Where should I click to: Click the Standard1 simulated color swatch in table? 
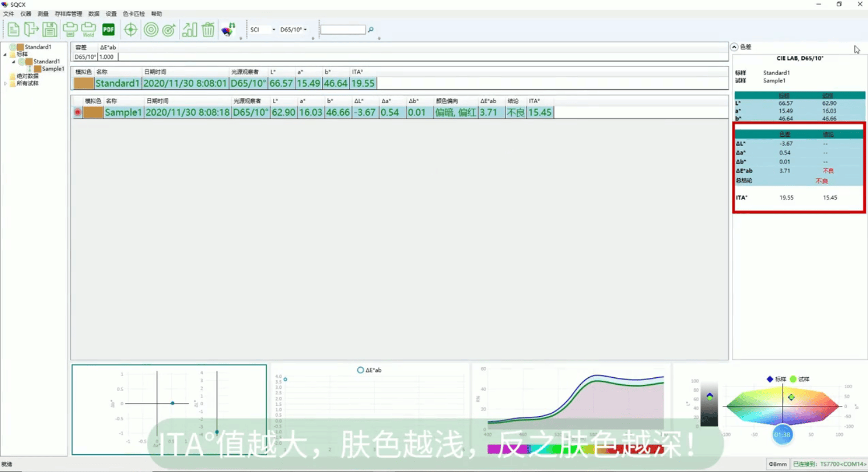pos(84,83)
